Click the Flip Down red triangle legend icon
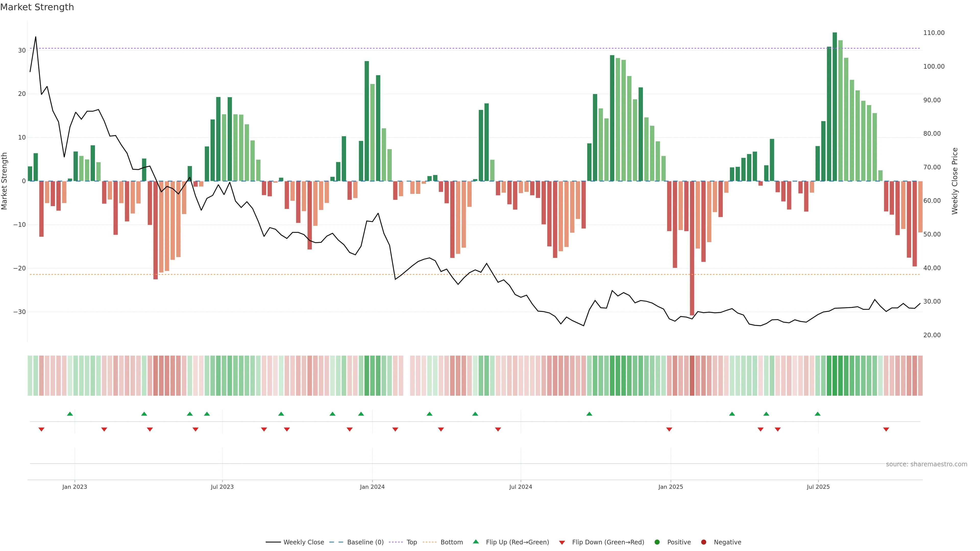980x551 pixels. [562, 542]
